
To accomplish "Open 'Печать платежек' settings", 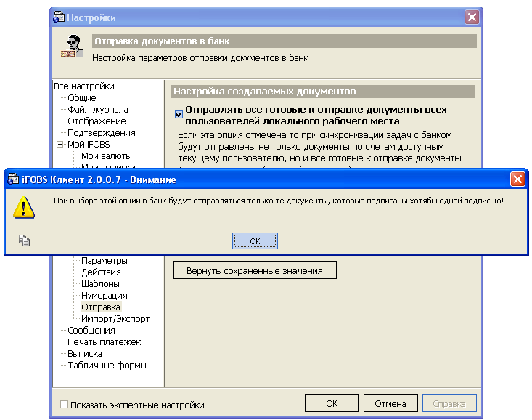I will coord(105,342).
